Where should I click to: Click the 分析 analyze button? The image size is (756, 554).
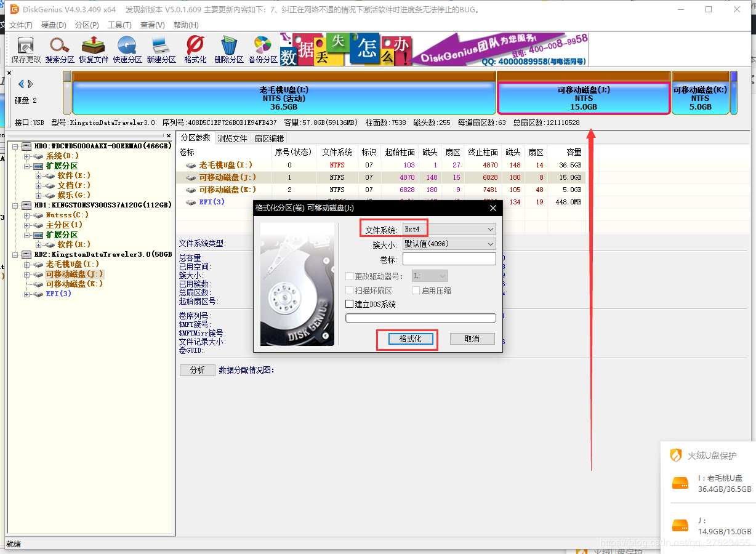pos(198,370)
